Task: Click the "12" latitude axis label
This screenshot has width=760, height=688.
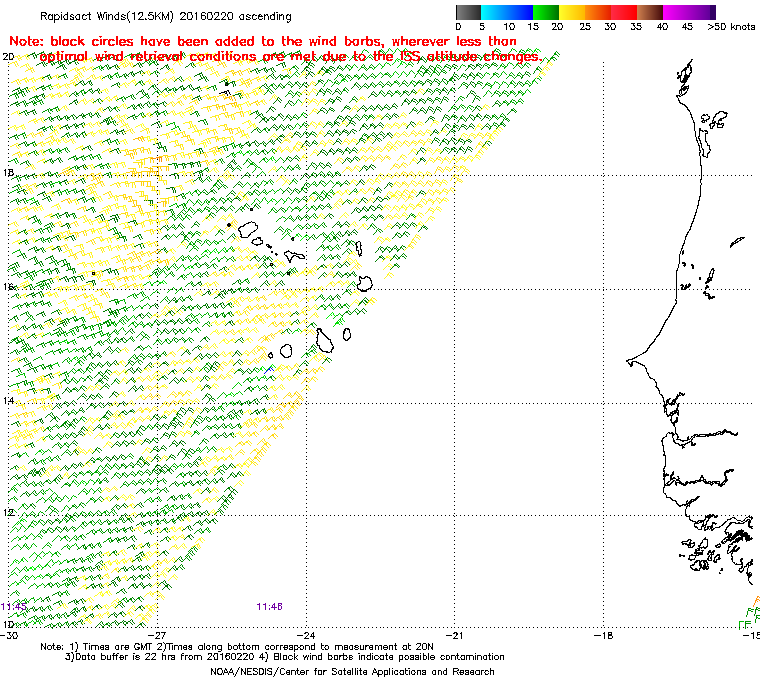Action: tap(8, 512)
